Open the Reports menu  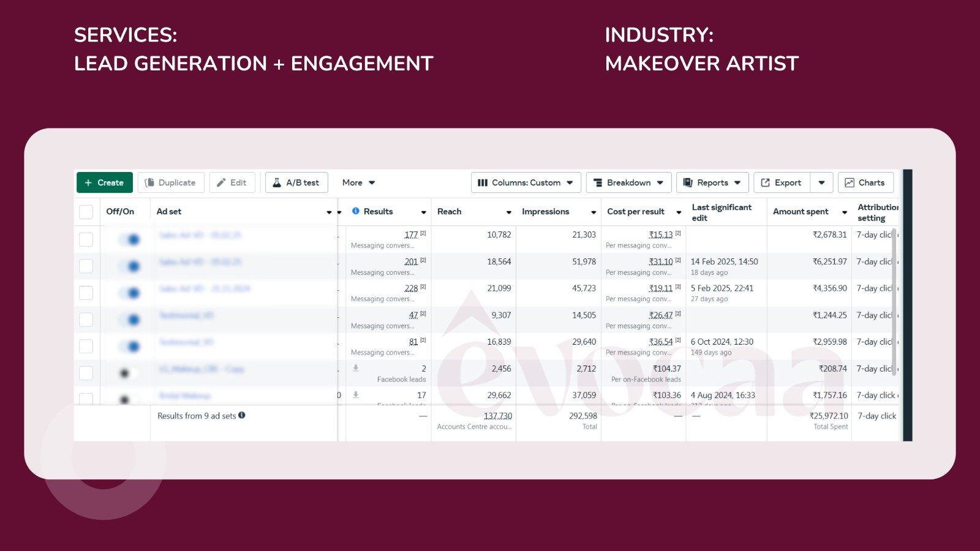[712, 182]
